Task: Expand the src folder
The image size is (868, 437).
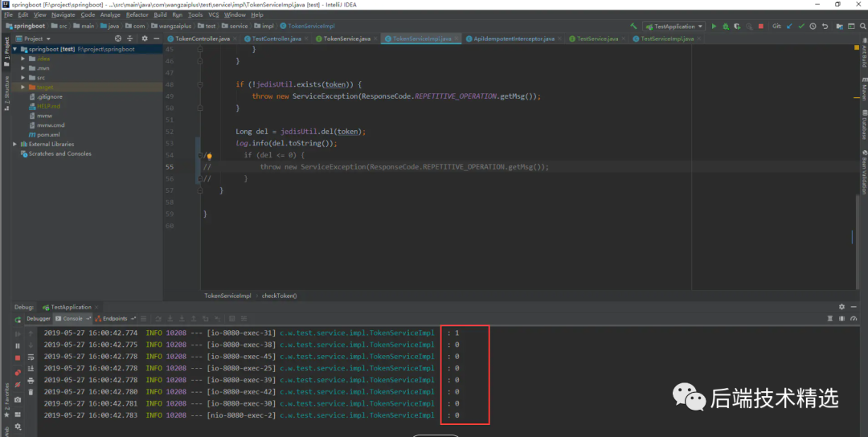Action: point(23,77)
